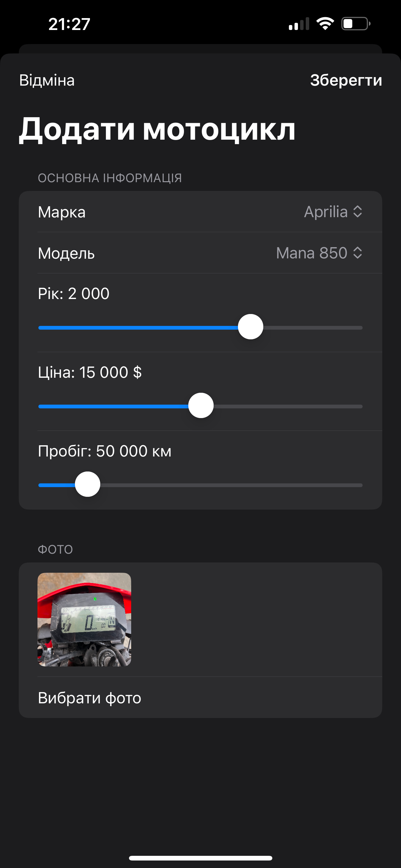Screen dimensions: 401x868
Task: Open the Модель picker showing Mana 850
Action: [319, 253]
